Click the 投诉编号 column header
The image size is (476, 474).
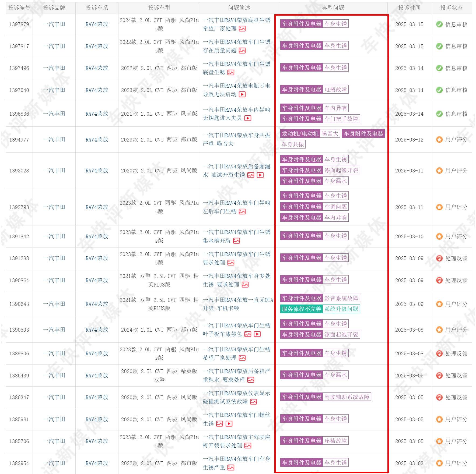click(x=19, y=8)
